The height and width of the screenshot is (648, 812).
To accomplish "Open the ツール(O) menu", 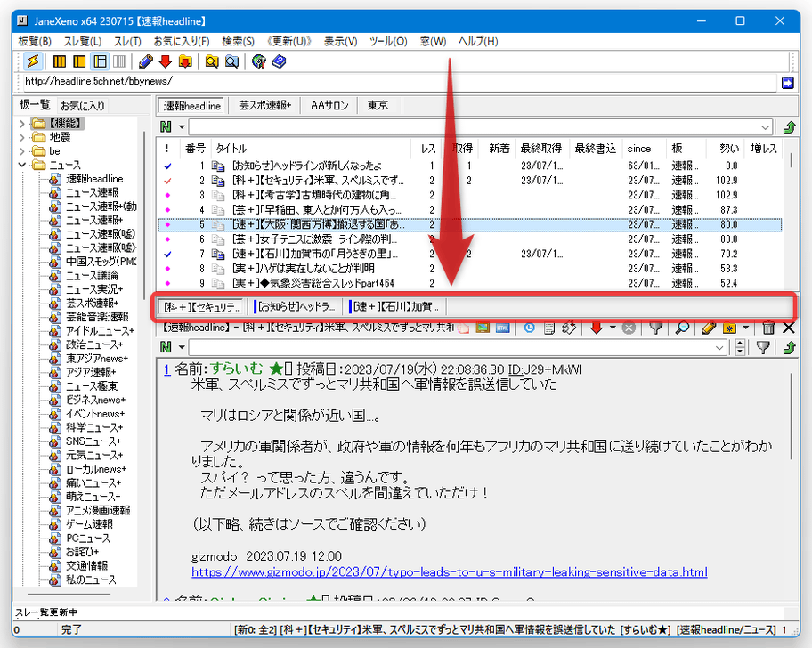I will pos(388,42).
